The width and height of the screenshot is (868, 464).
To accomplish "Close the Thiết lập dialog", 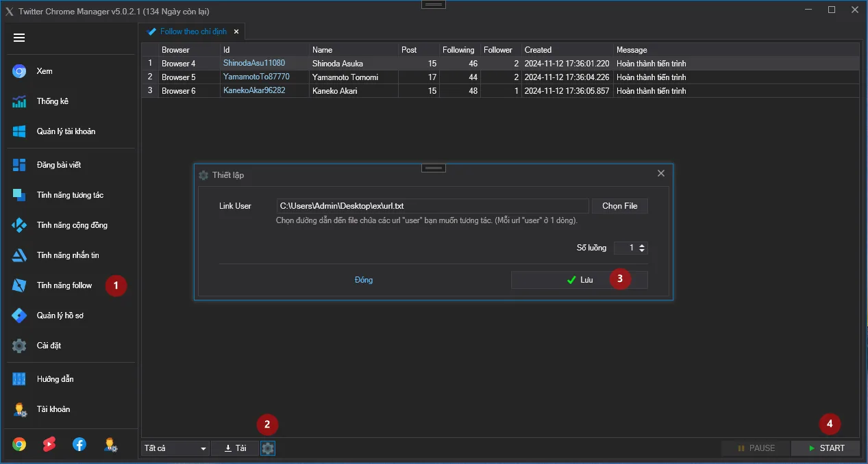I will pos(661,173).
